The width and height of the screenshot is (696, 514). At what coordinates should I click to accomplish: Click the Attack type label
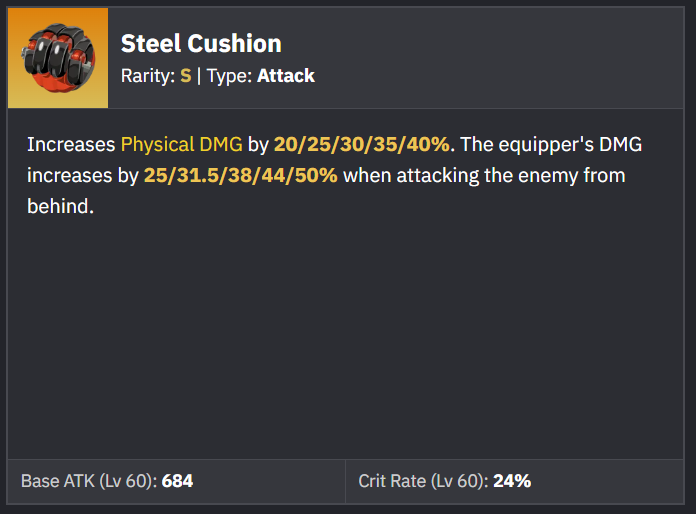286,76
